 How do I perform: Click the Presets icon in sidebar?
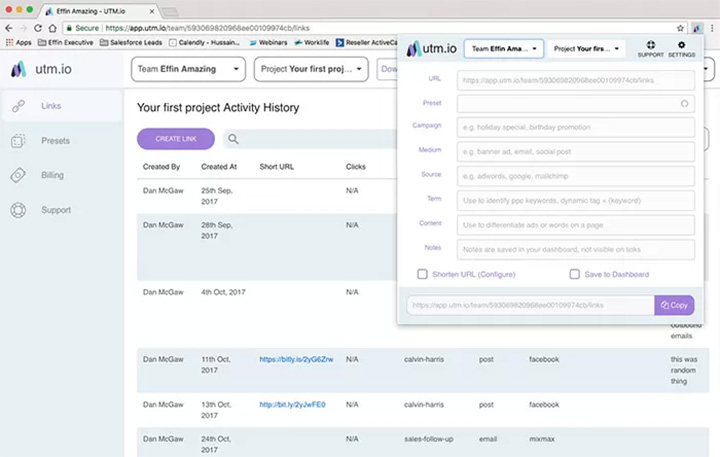18,141
